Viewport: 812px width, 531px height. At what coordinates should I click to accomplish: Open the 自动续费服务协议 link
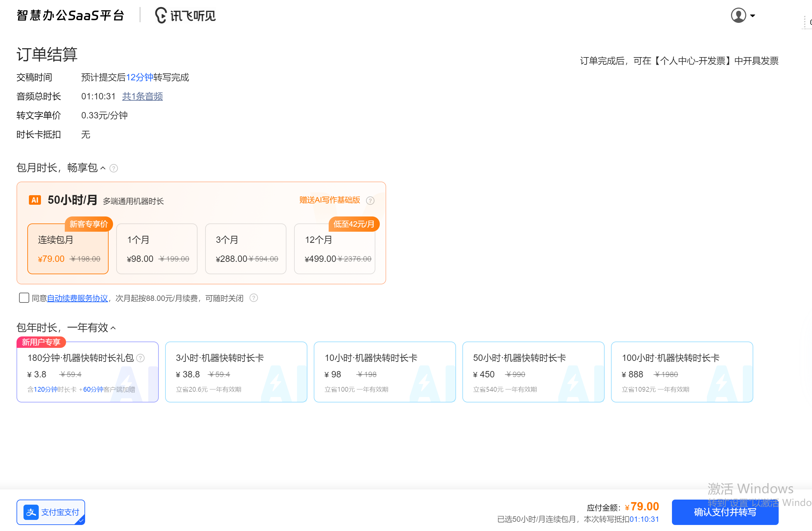coord(77,298)
